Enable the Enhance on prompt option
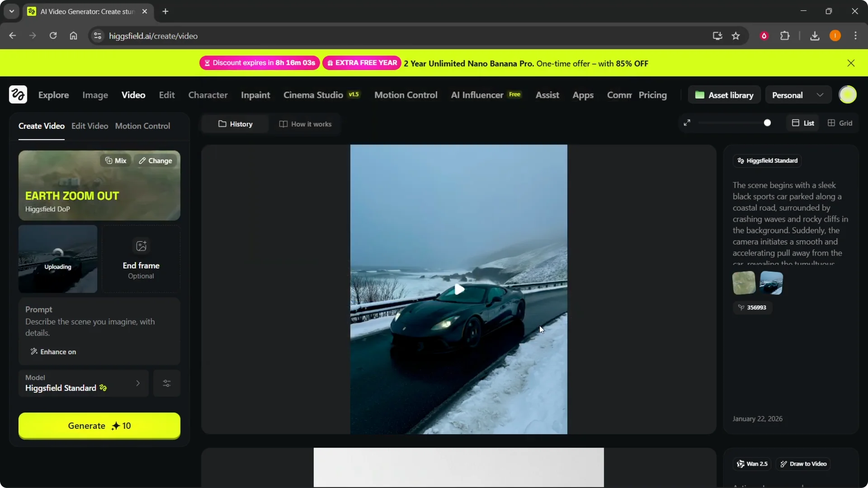 pyautogui.click(x=53, y=352)
